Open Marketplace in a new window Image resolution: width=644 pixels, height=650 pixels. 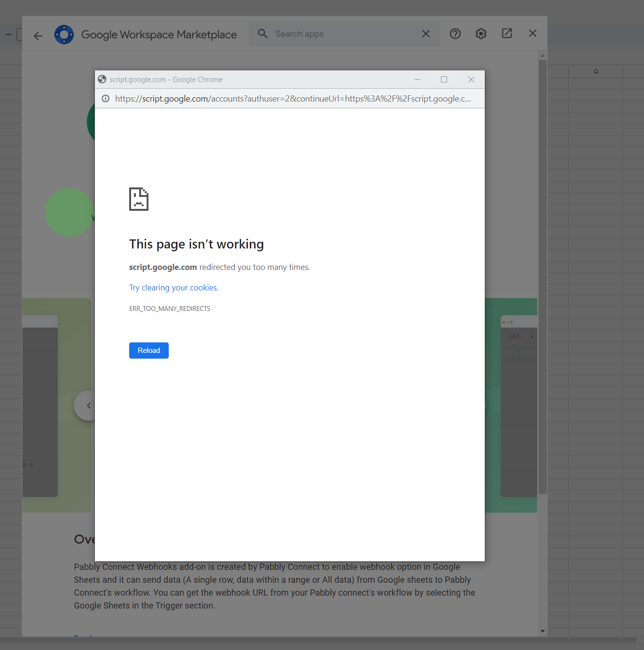507,33
